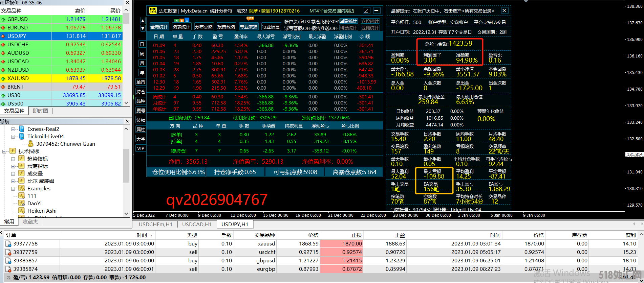Expand the 趋势指标 folder
Screen dimensions: 644x283
[13, 159]
